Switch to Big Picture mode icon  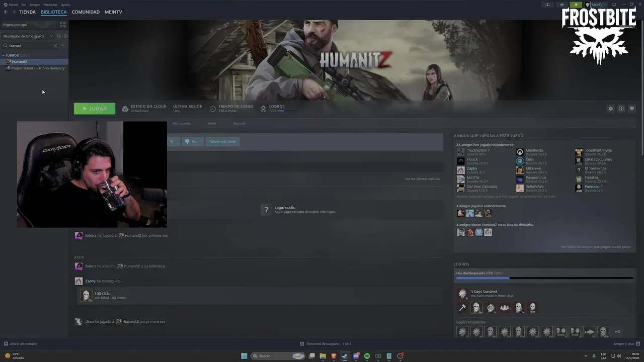click(614, 5)
